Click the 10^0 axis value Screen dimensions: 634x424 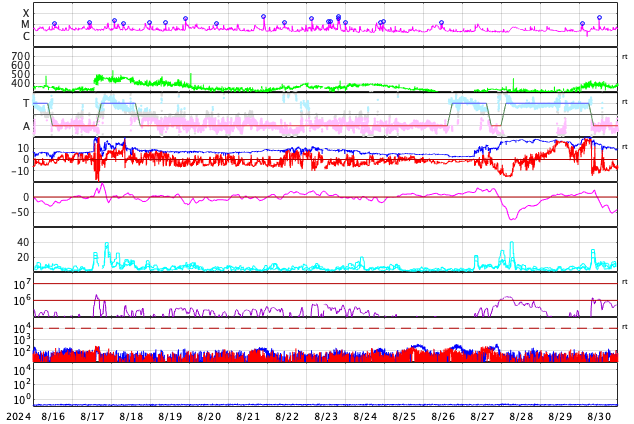pos(21,400)
